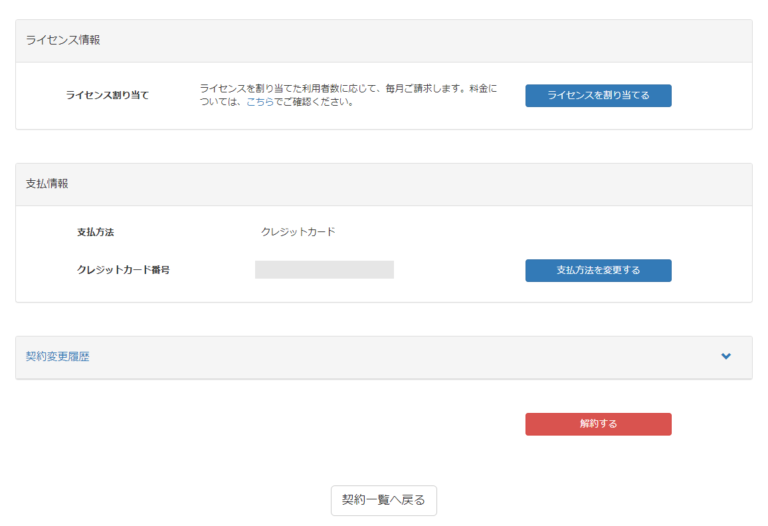Viewport: 768px width, 526px height.
Task: Click the ついては text before the こちら link
Action: [221, 102]
